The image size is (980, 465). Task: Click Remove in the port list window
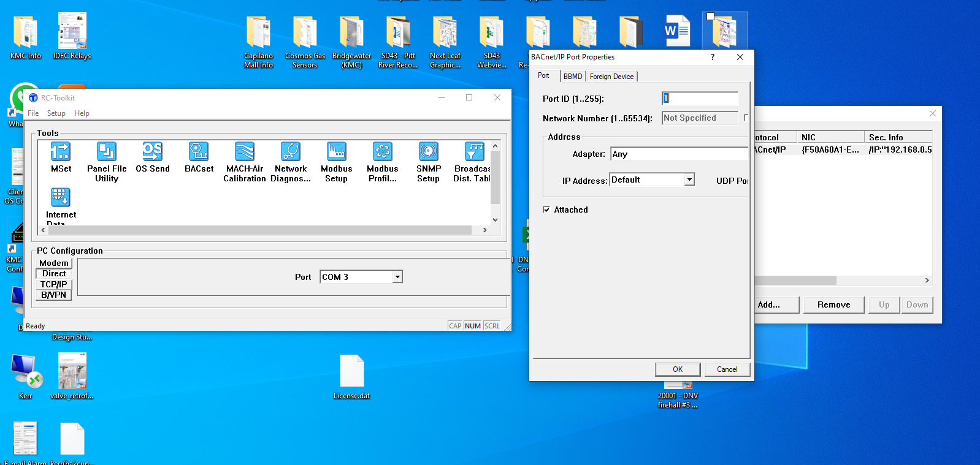click(834, 304)
